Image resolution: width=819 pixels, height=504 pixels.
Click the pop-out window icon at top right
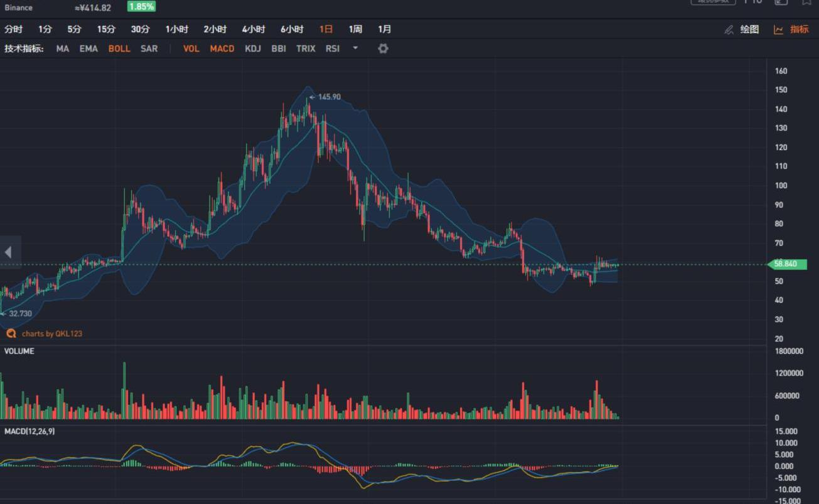pos(781,2)
